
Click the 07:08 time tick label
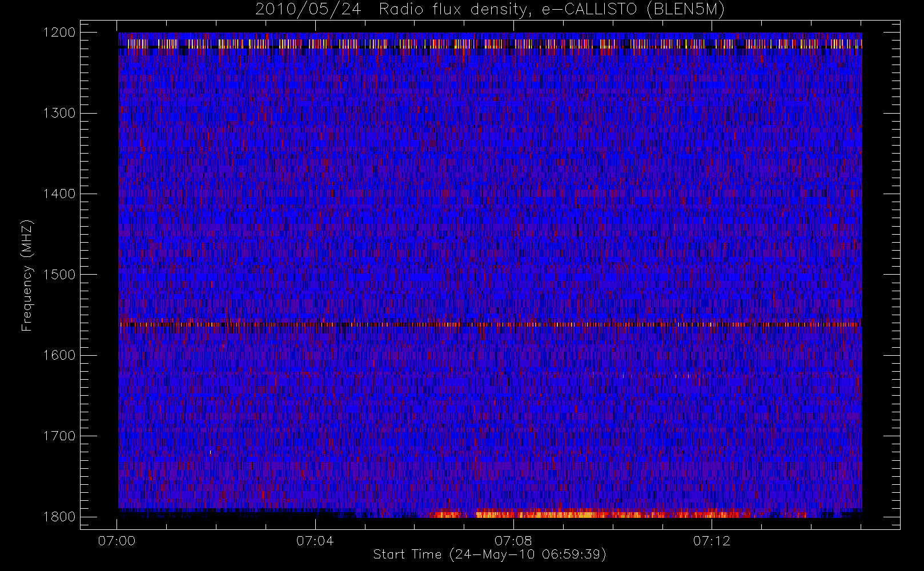[513, 541]
